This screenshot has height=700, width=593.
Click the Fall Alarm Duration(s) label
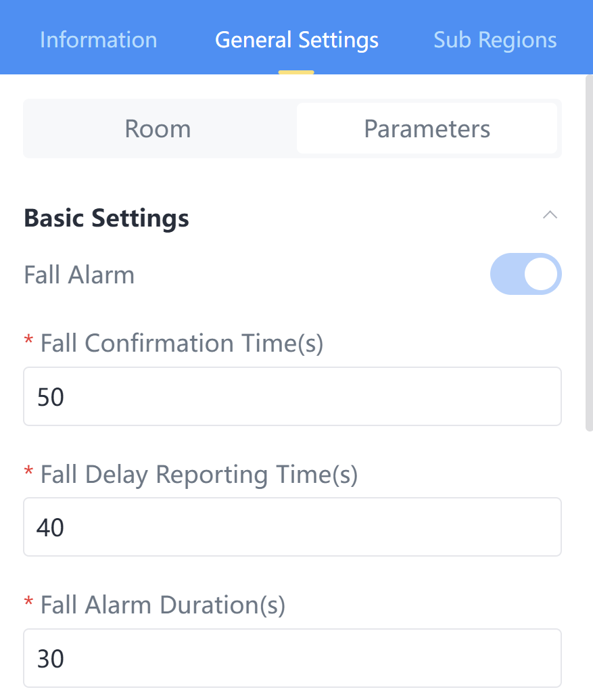[x=163, y=605]
